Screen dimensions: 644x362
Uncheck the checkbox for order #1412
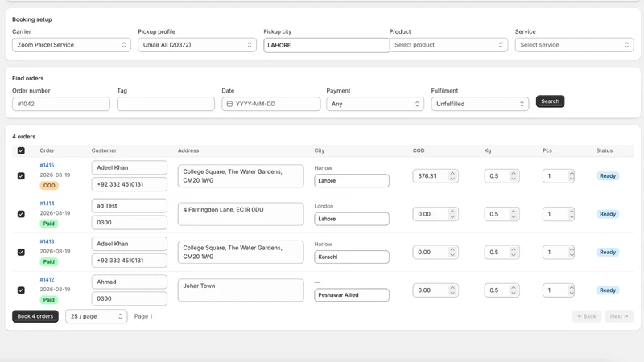[21, 290]
